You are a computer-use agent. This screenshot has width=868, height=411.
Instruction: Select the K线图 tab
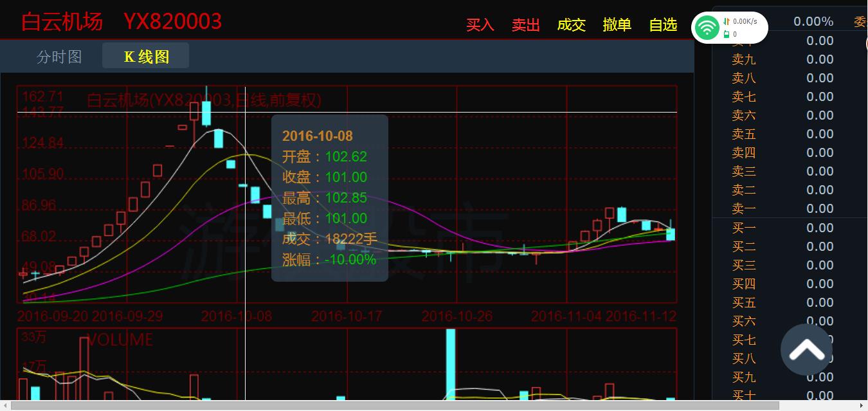(x=146, y=57)
